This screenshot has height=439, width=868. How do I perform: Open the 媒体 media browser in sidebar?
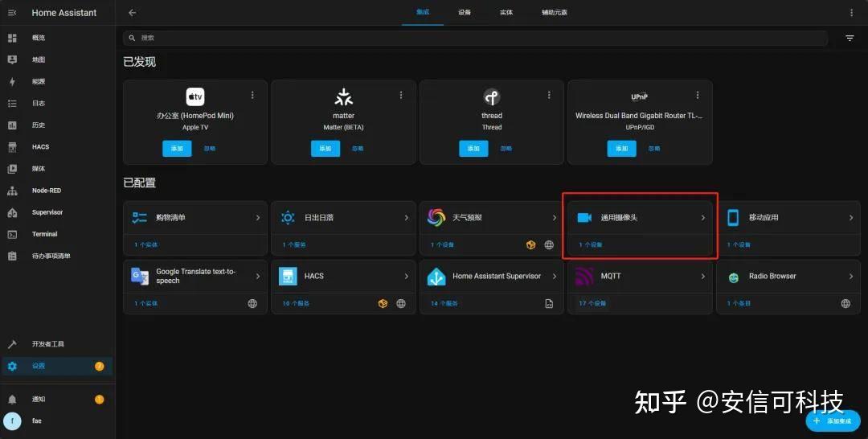[58, 169]
